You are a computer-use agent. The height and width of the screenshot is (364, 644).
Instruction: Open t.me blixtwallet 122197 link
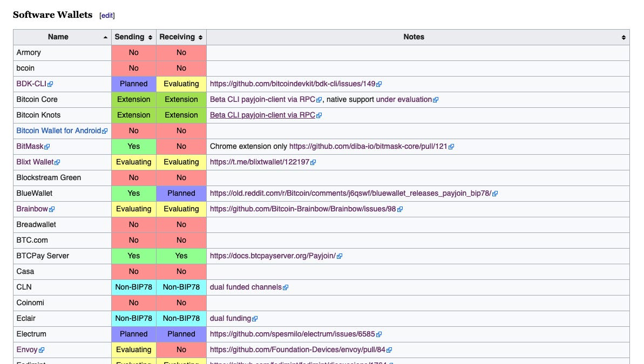point(260,162)
